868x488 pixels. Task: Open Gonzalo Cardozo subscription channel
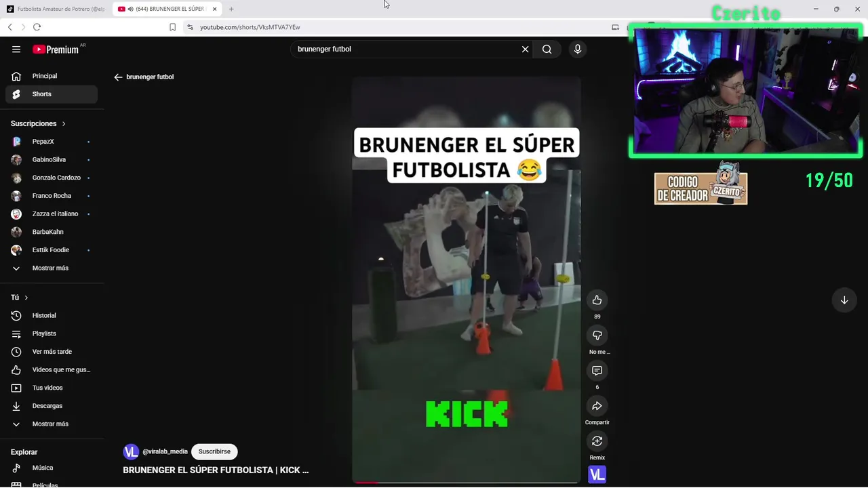[x=52, y=178]
